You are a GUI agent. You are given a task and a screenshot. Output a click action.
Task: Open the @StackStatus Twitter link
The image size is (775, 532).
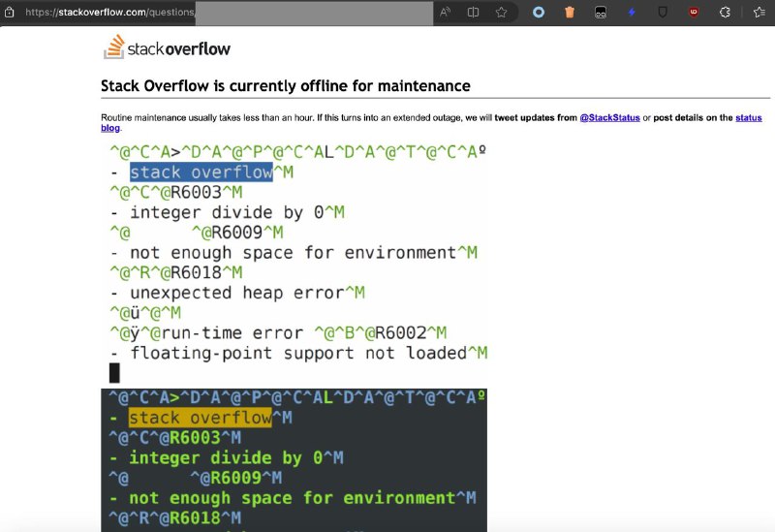pos(610,117)
